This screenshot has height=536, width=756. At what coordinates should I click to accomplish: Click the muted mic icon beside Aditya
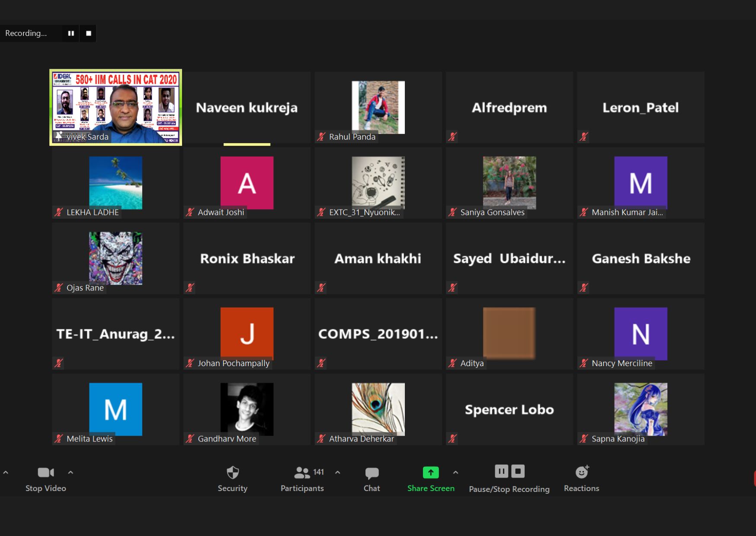(x=452, y=364)
